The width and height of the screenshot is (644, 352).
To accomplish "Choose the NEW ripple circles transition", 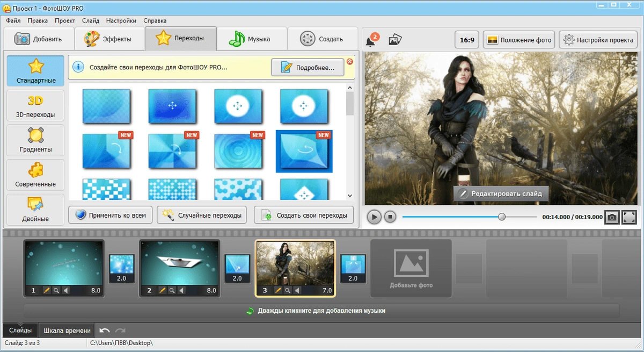I will tap(238, 150).
